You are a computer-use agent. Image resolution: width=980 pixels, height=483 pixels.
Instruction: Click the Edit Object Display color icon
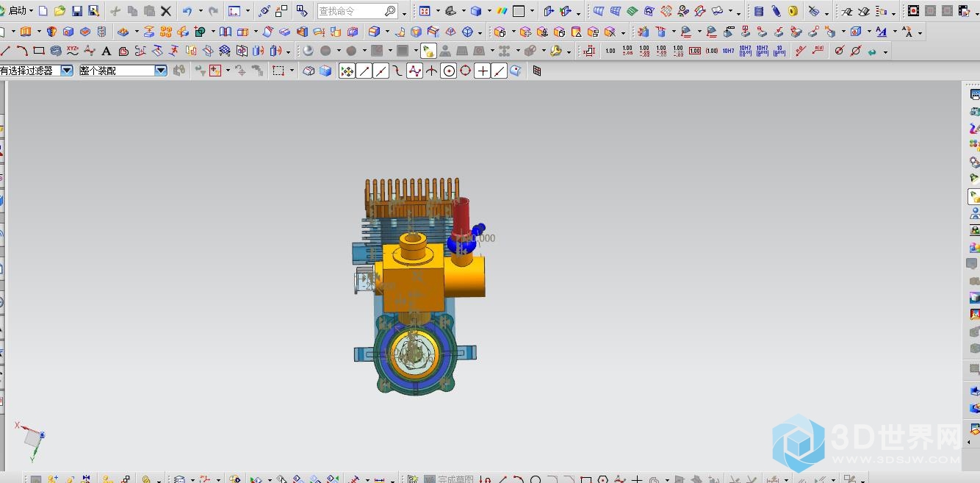[502, 11]
